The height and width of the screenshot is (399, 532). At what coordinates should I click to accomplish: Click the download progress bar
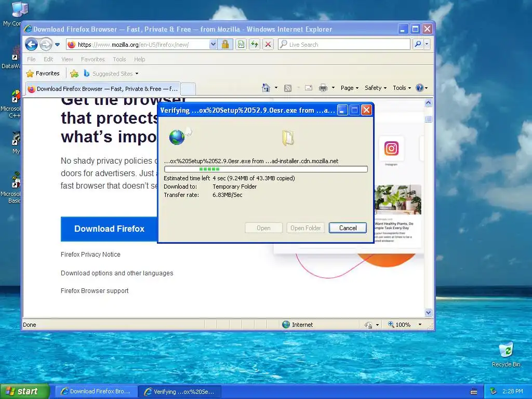(x=265, y=169)
